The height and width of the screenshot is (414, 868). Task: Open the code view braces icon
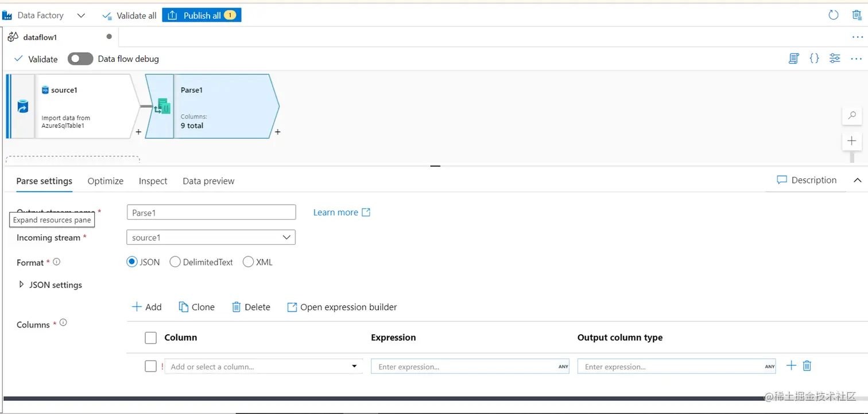[x=814, y=58]
